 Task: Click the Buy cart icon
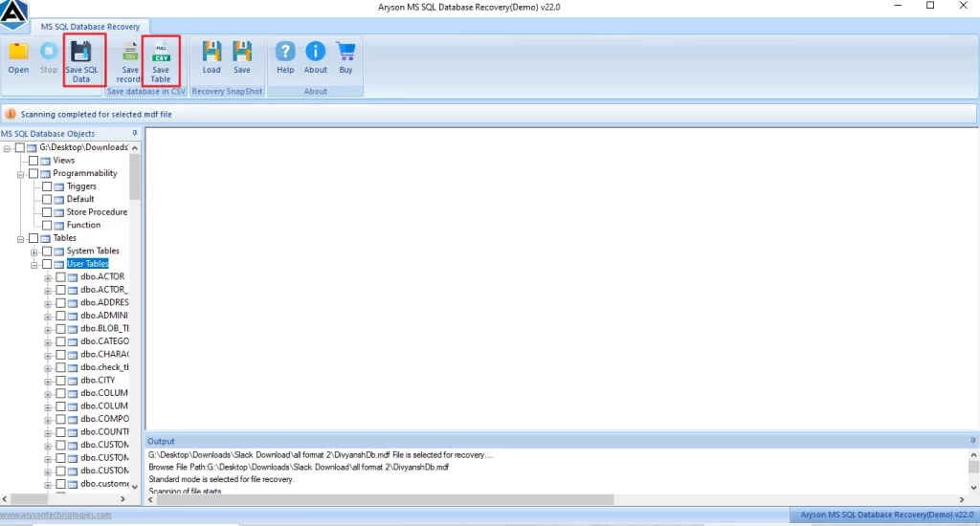click(x=345, y=52)
